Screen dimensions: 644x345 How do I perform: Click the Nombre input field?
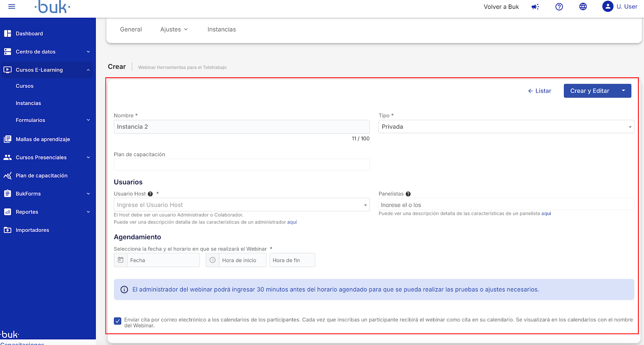coord(242,127)
